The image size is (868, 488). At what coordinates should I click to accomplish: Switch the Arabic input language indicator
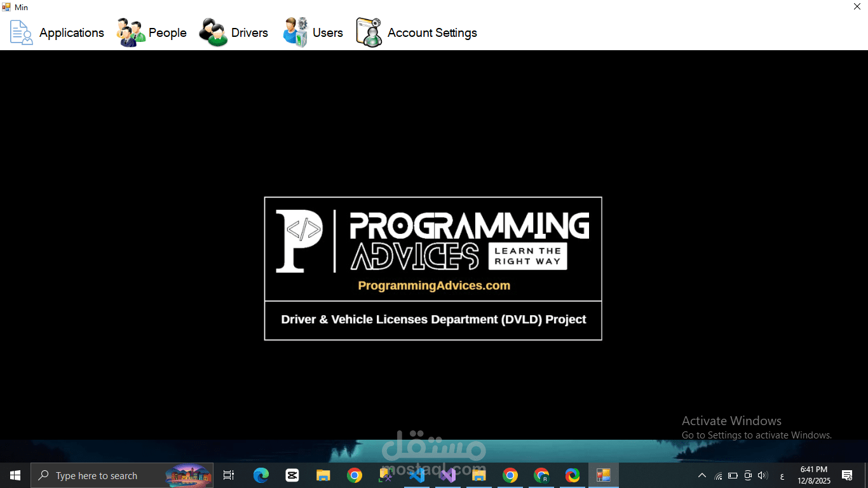coord(782,476)
